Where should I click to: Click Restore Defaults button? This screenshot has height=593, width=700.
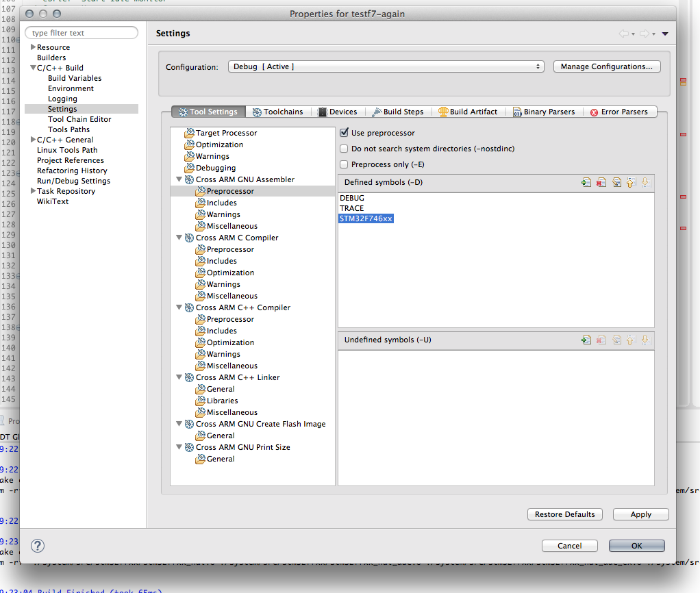[x=565, y=514]
